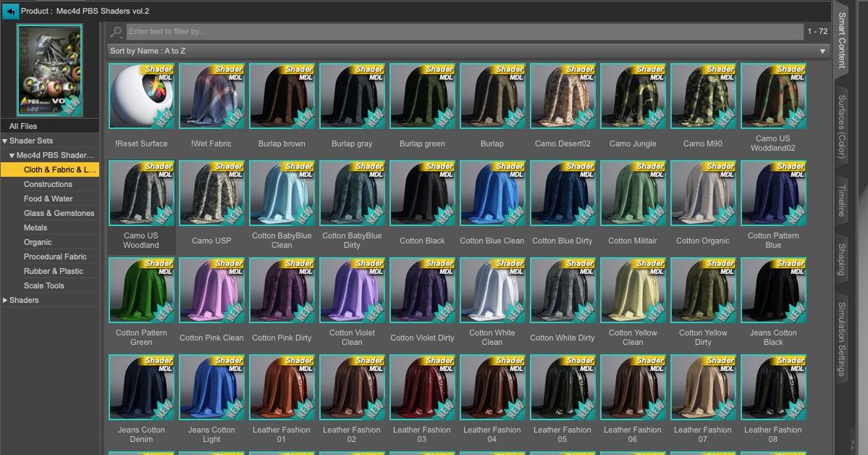Select the Cotton Violet Clean shader icon
This screenshot has width=868, height=455.
click(x=352, y=290)
